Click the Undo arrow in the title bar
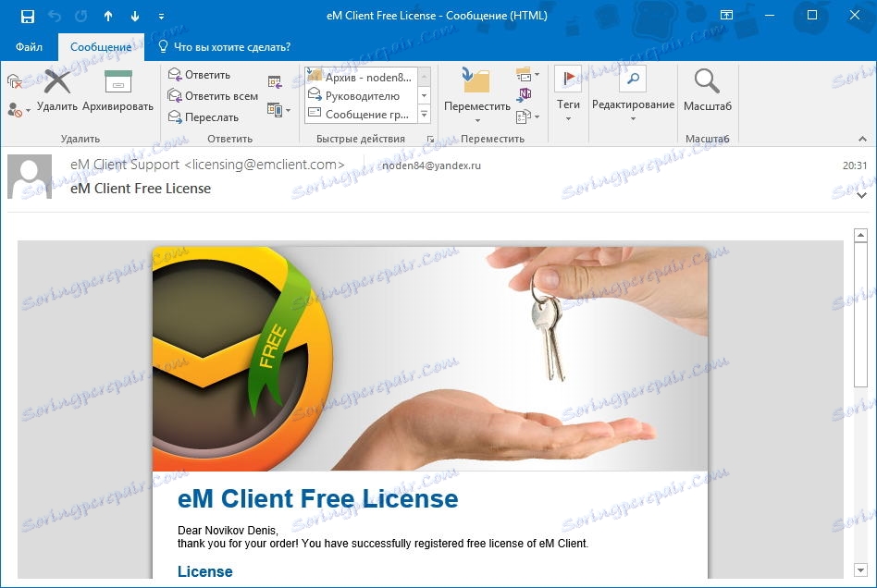 55,17
